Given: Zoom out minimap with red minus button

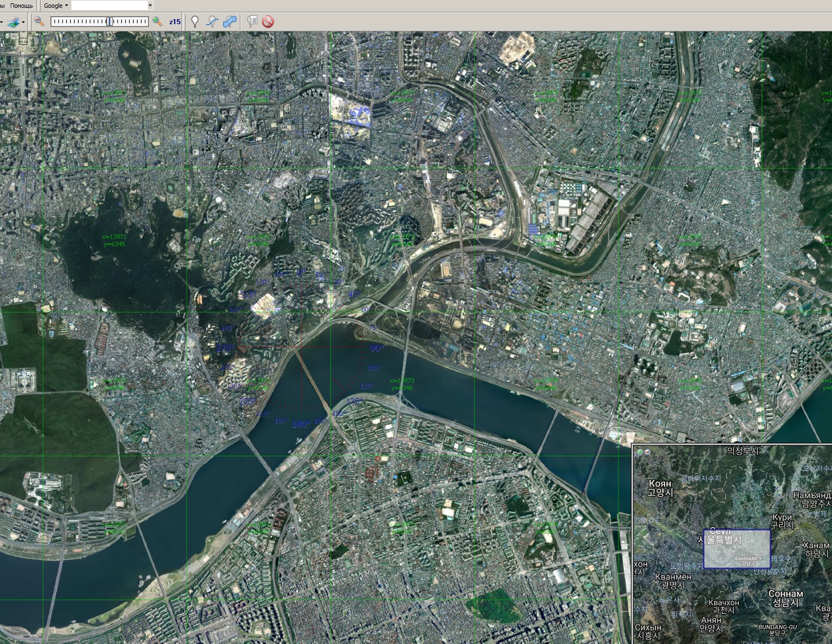Looking at the screenshot, I should (647, 452).
